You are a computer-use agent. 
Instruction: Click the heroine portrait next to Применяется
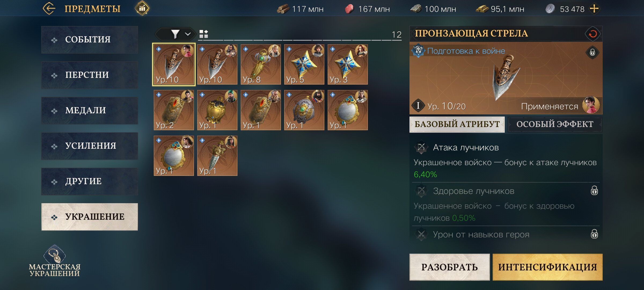click(x=591, y=105)
